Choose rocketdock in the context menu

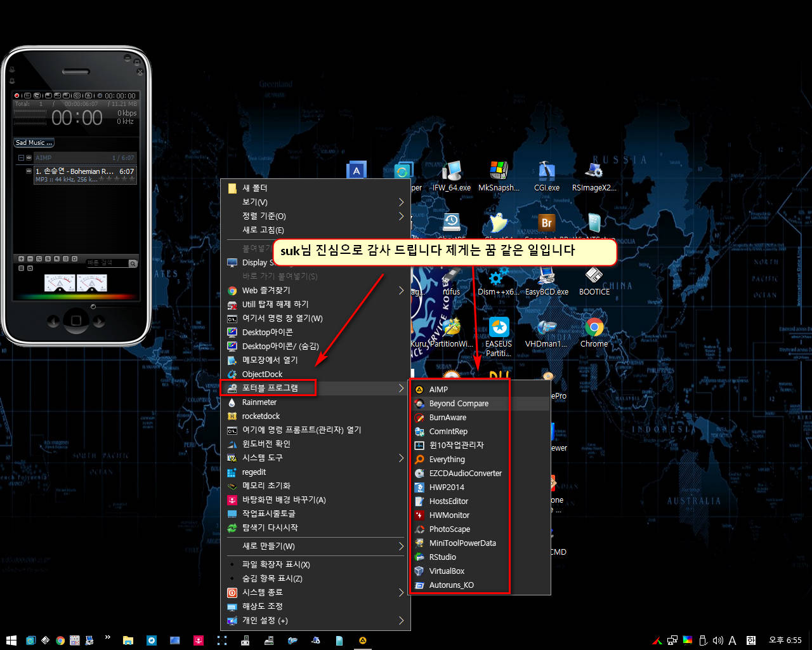pos(315,416)
